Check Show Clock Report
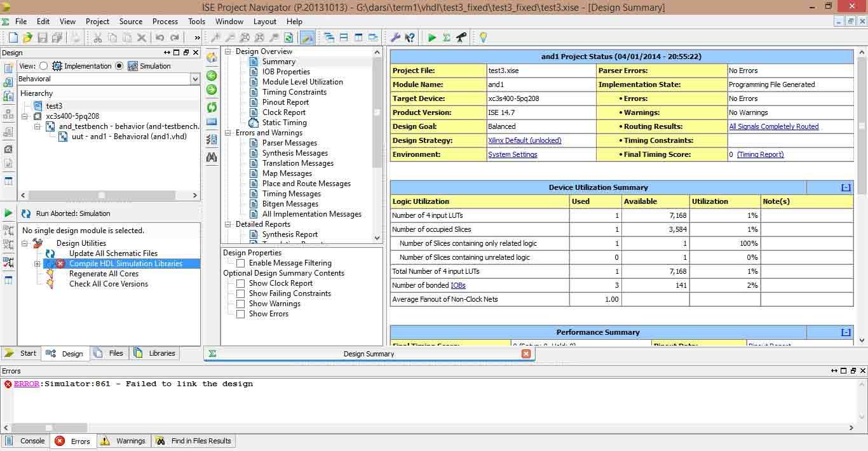This screenshot has width=868, height=451. point(240,283)
